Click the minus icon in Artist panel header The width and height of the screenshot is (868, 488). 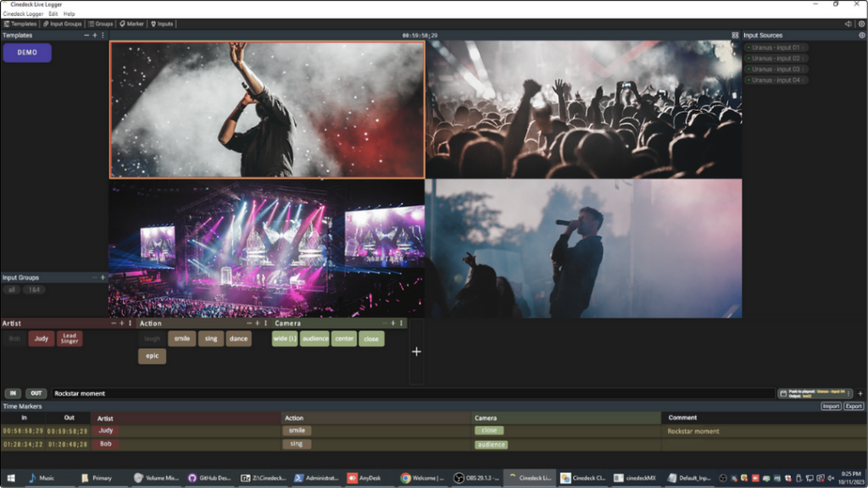pyautogui.click(x=113, y=323)
